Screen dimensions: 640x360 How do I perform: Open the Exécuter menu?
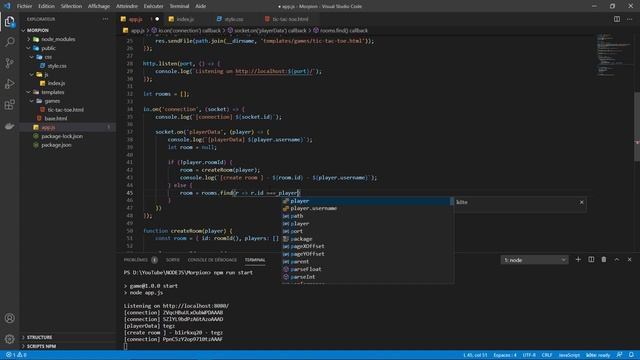[x=153, y=6]
